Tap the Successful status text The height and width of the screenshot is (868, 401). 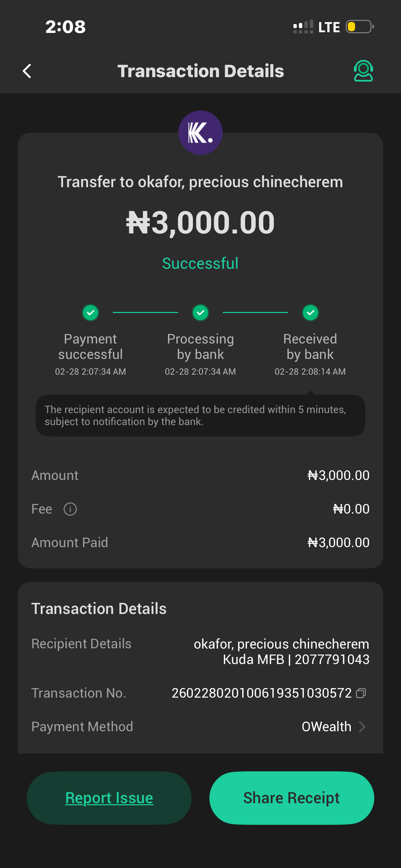(200, 263)
